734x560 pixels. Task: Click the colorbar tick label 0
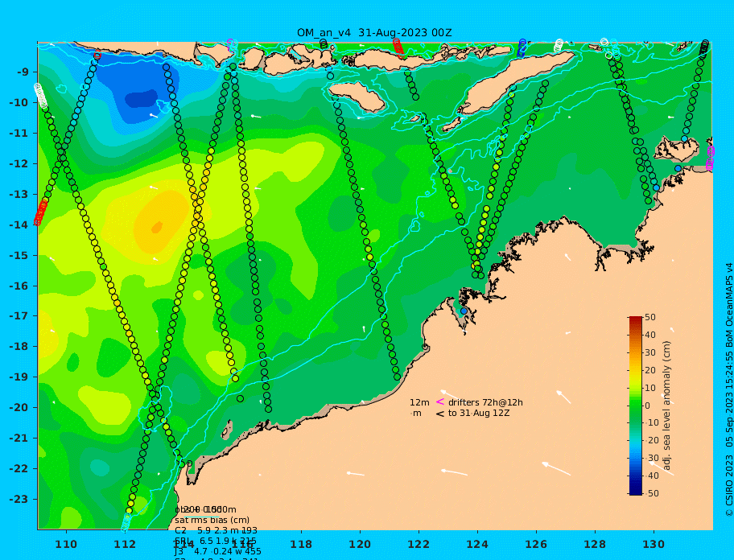[648, 406]
